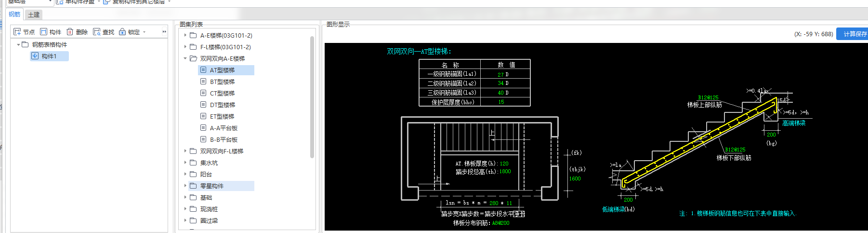868x233 pixels.
Task: Click the 梯板下部纵筋 value B12@125
Action: [x=735, y=150]
